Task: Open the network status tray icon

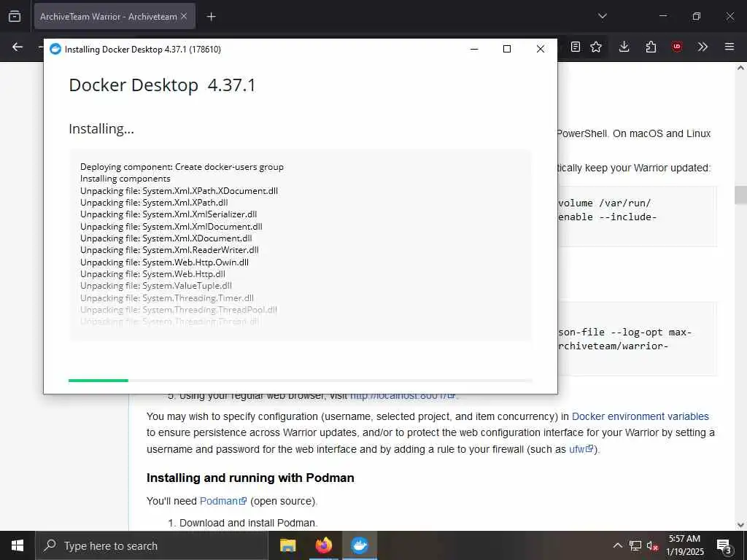Action: coord(635,545)
